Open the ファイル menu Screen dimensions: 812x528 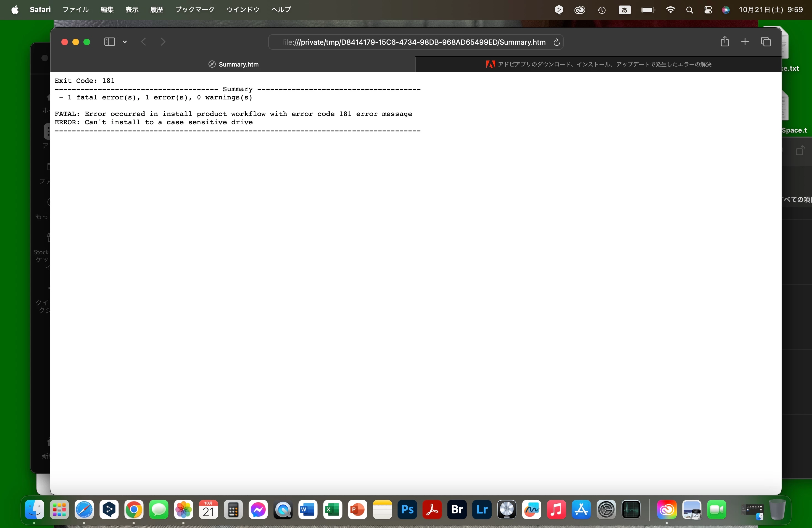pyautogui.click(x=75, y=10)
